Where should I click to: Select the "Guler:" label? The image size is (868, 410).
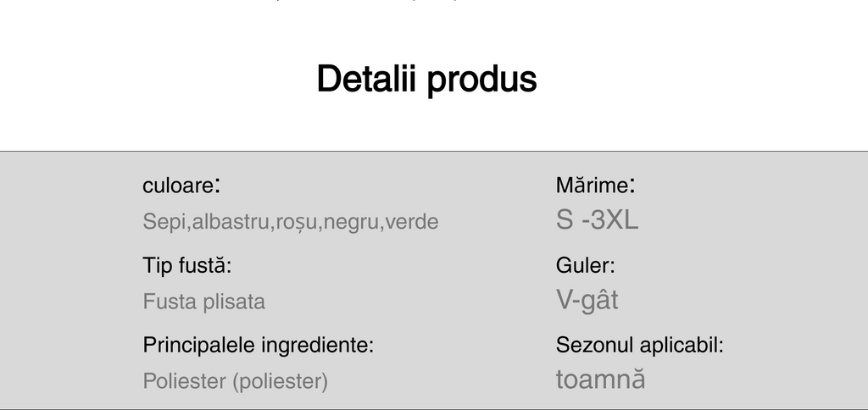(x=585, y=265)
